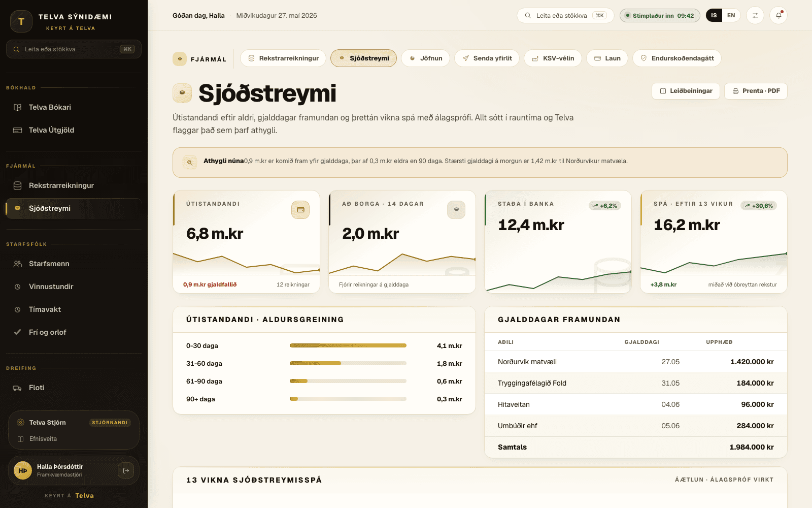Click the 12 reikningar text
The image size is (812, 508).
293,284
